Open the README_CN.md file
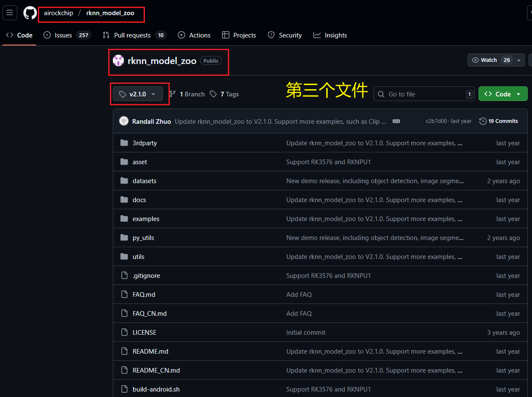Viewport: 532px width, 397px height. (x=156, y=370)
